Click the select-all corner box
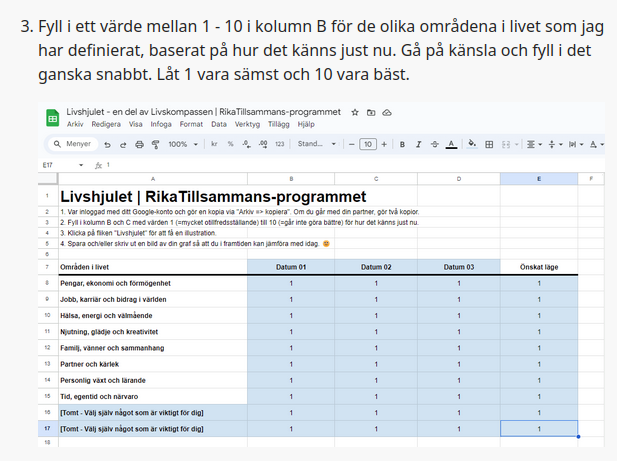The height and width of the screenshot is (461, 622). click(48, 179)
